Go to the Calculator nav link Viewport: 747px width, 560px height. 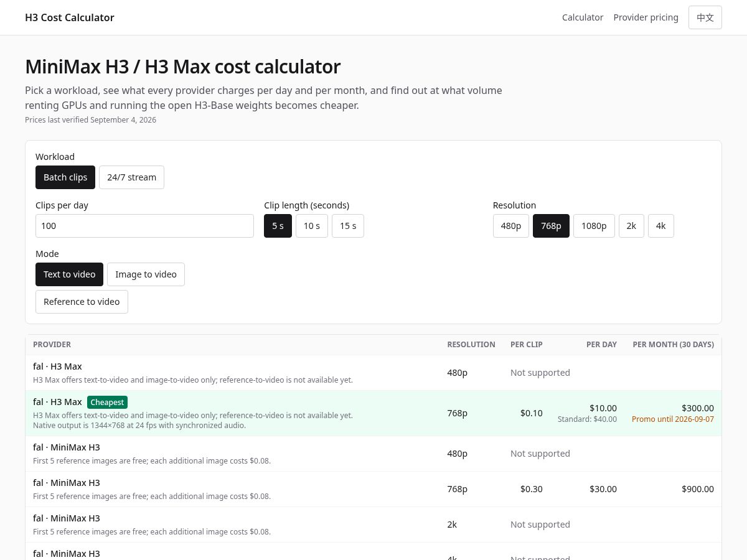(583, 17)
